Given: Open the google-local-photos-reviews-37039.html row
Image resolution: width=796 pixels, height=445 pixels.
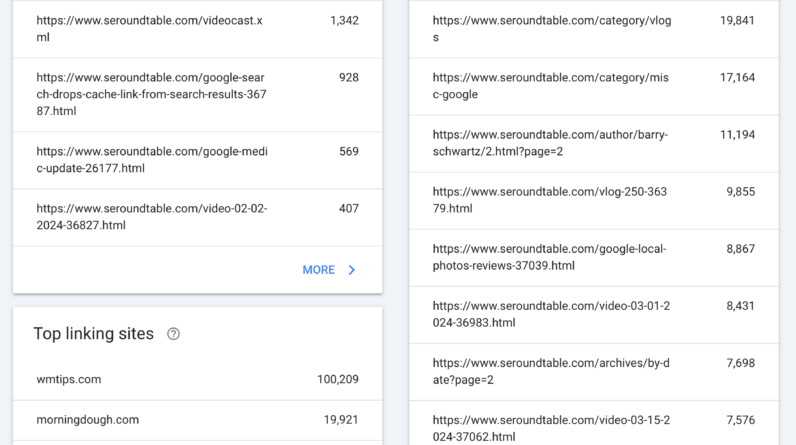Looking at the screenshot, I should [x=594, y=258].
